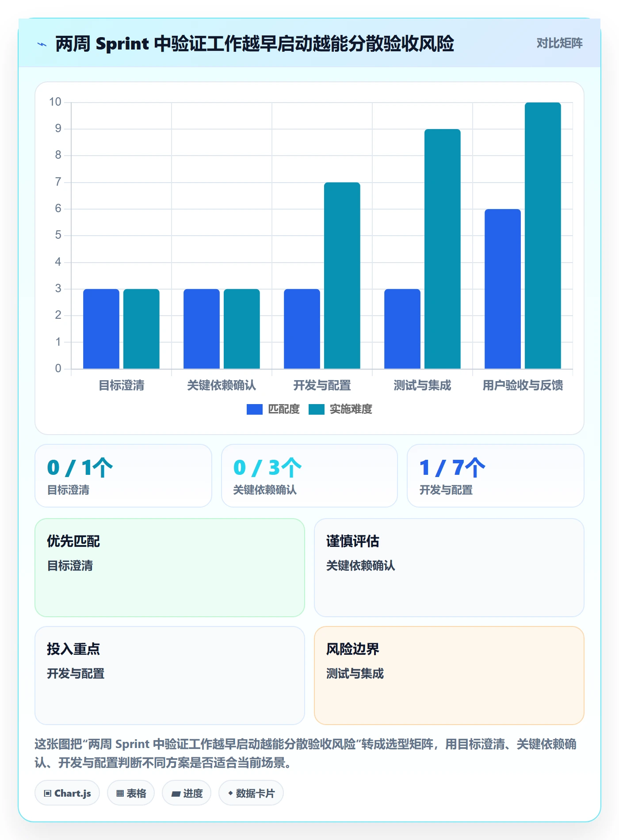The width and height of the screenshot is (619, 840).
Task: Select the teal 实施难度 bar for 关键依赖确认
Action: pos(242,329)
